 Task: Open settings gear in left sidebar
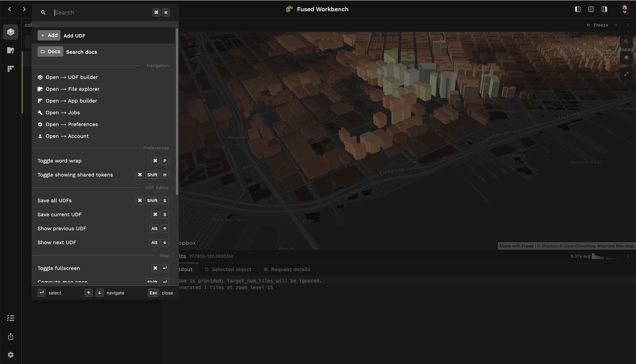click(x=10, y=354)
